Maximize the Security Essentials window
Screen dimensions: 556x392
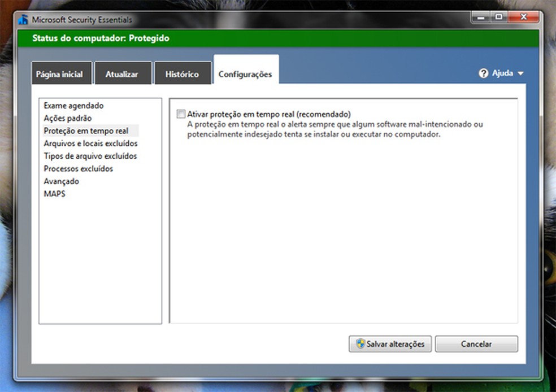(x=499, y=17)
